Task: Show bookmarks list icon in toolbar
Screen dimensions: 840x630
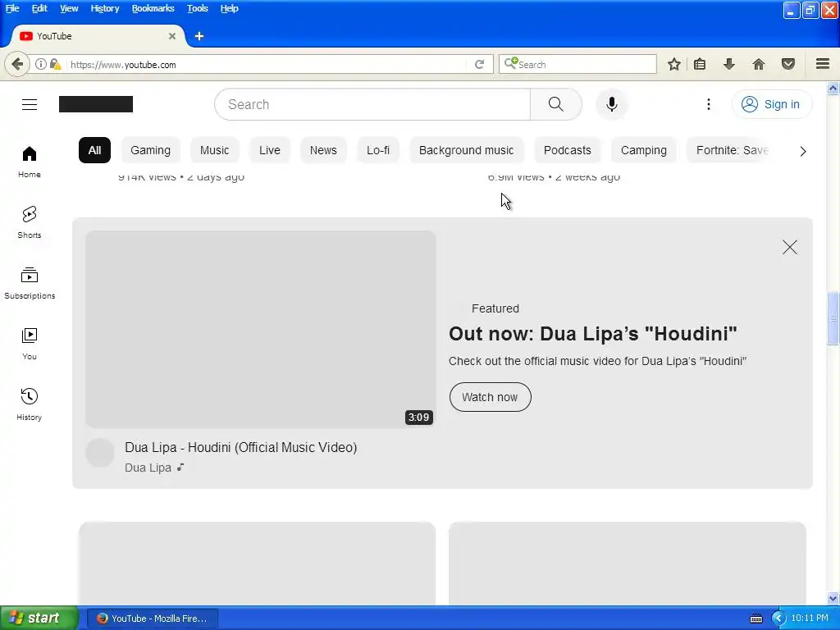Action: [700, 65]
